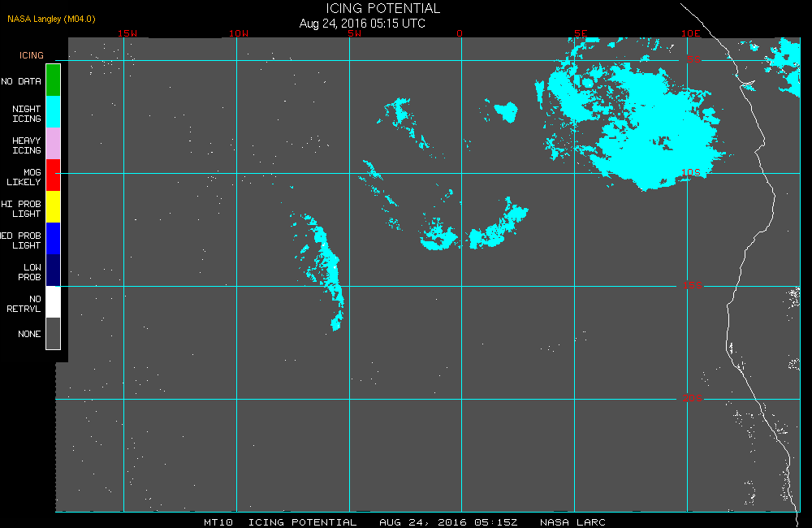
Task: Click the 0 longitude label
Action: (x=460, y=33)
